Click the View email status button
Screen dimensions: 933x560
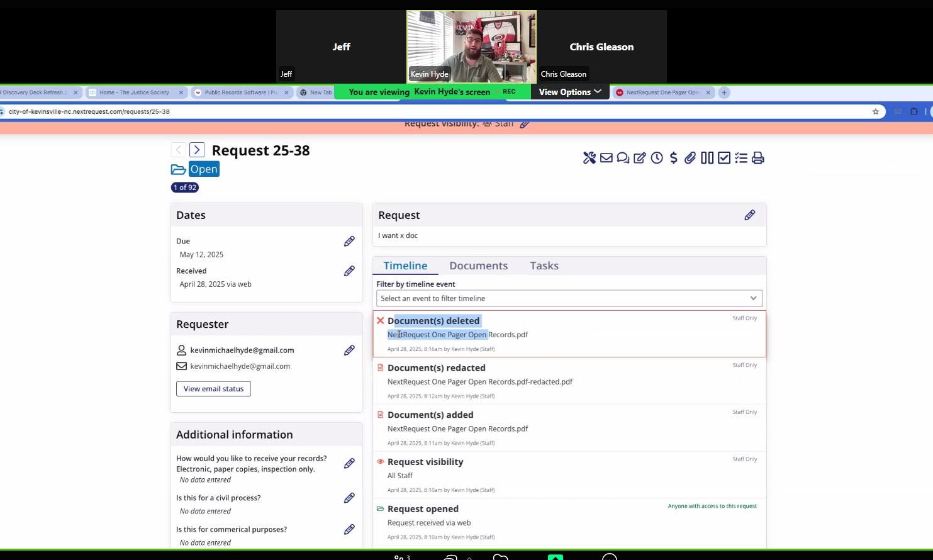tap(213, 389)
